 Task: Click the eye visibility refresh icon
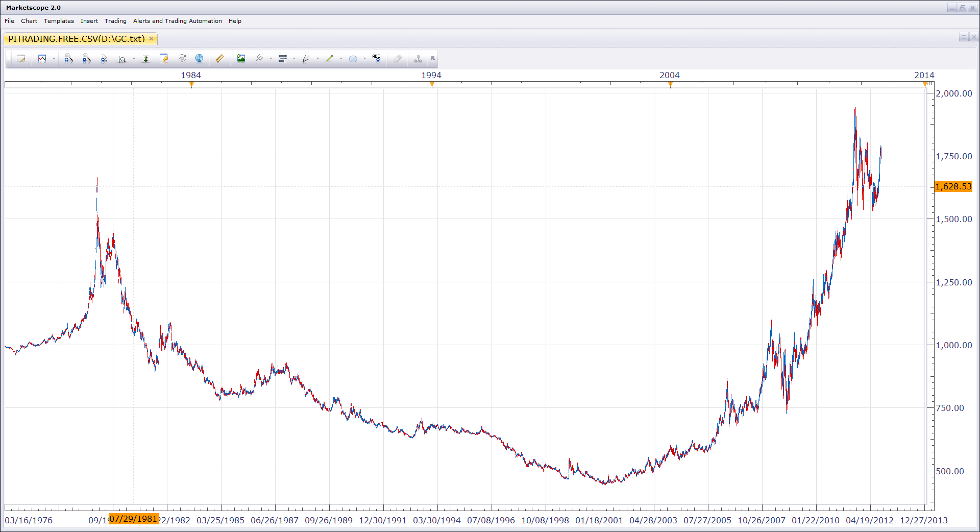click(x=182, y=58)
